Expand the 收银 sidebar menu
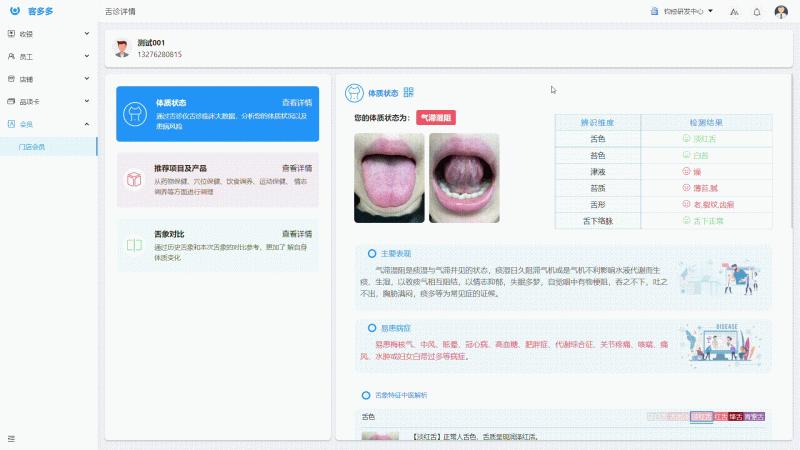800x450 pixels. click(48, 34)
